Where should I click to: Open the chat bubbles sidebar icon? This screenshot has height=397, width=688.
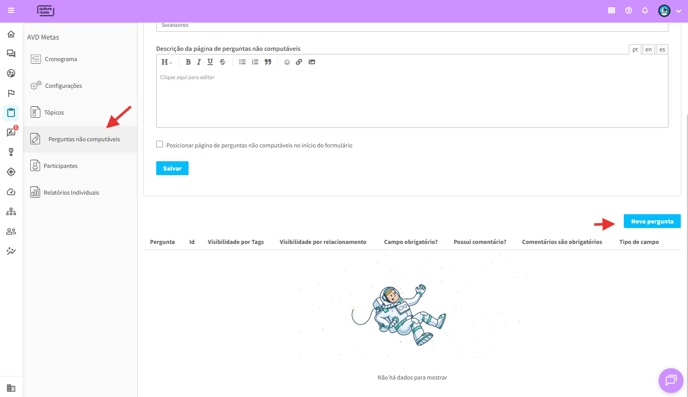point(11,54)
